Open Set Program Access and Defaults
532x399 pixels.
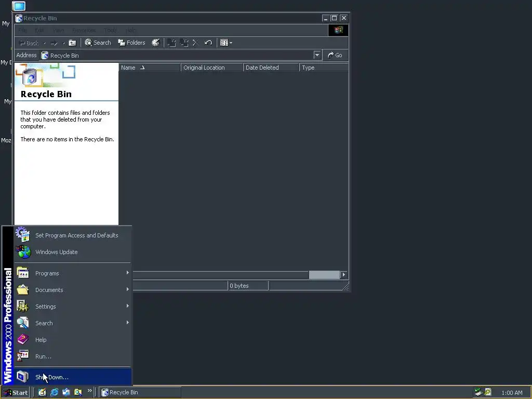[x=72, y=235]
